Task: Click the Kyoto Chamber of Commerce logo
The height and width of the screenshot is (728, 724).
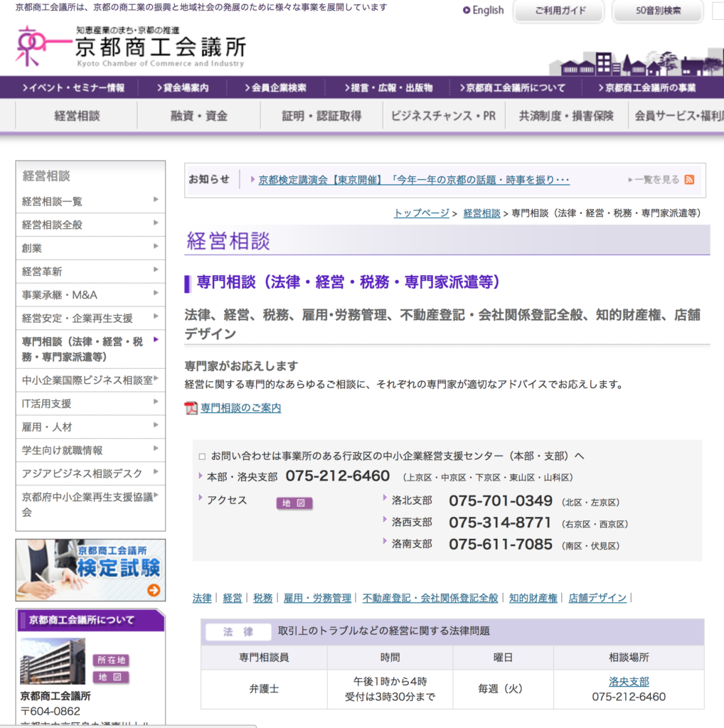Action: (131, 46)
